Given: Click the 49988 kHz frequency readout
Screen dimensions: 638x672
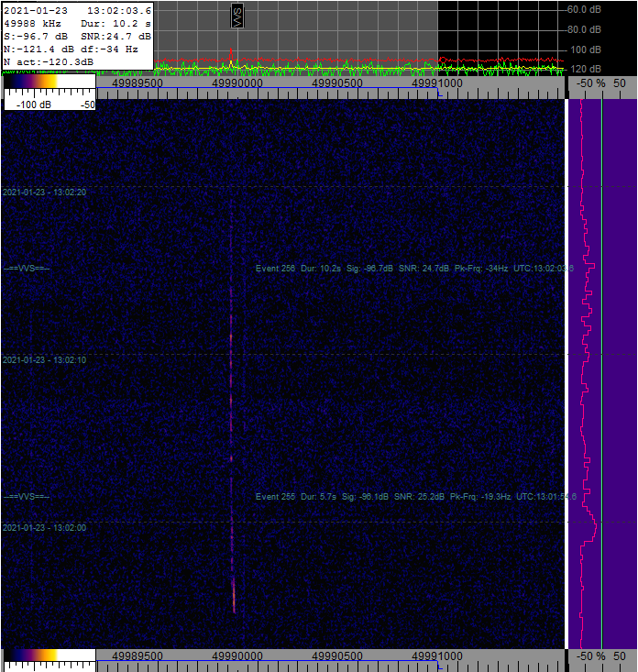Looking at the screenshot, I should tap(32, 24).
